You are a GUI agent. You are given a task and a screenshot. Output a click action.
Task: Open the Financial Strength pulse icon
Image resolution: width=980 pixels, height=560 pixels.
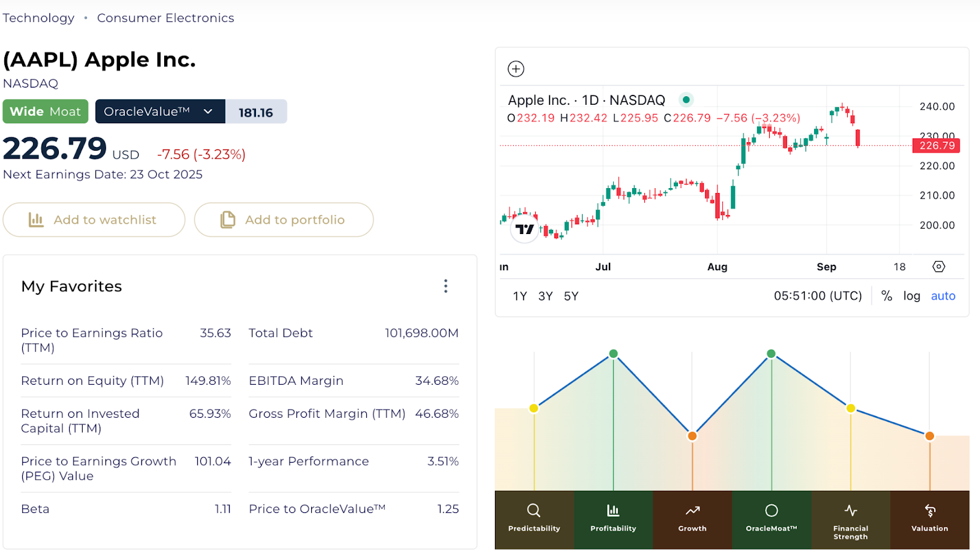coord(850,510)
